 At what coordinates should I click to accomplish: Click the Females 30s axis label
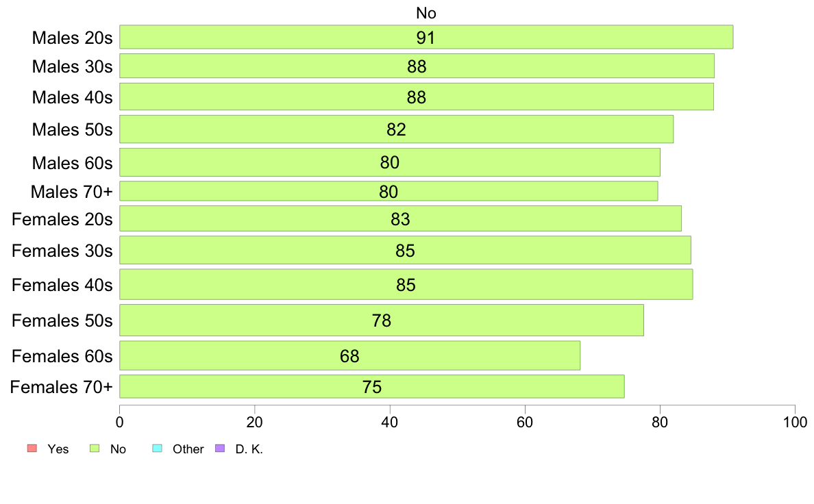point(62,251)
